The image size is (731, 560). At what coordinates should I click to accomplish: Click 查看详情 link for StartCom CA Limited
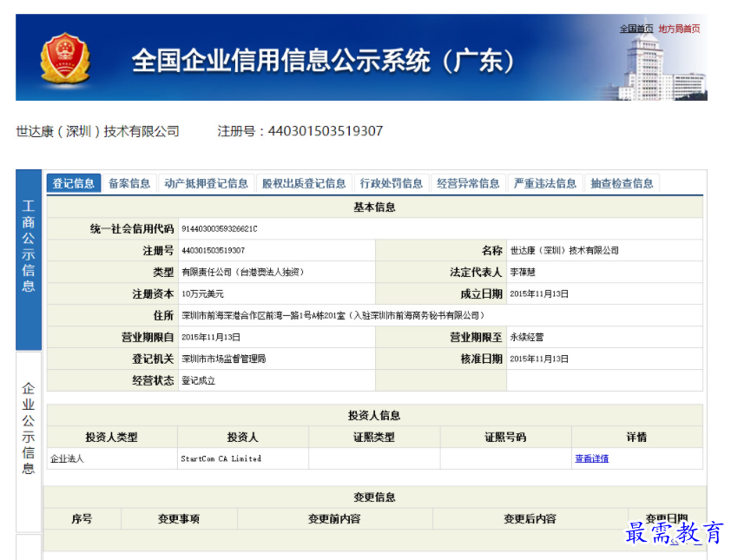[591, 458]
